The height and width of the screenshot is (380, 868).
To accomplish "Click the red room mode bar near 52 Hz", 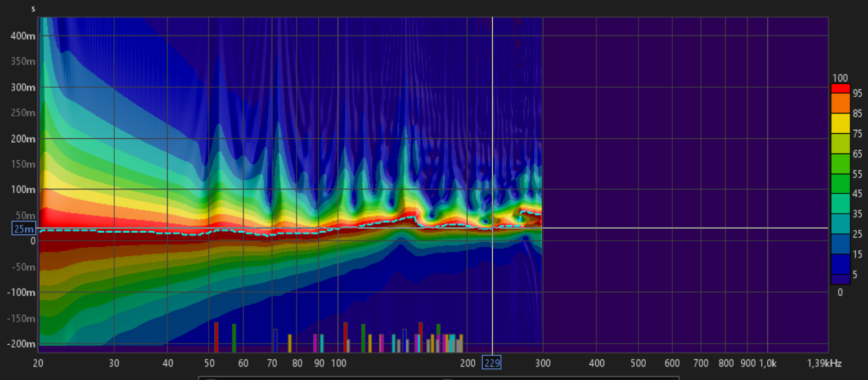I will [216, 337].
